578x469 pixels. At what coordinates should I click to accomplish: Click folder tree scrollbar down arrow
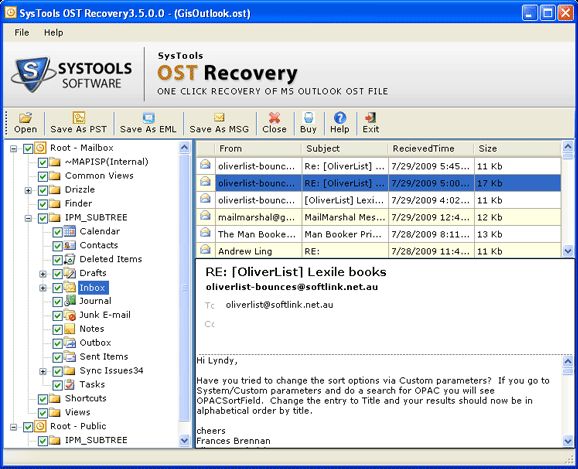[x=184, y=440]
